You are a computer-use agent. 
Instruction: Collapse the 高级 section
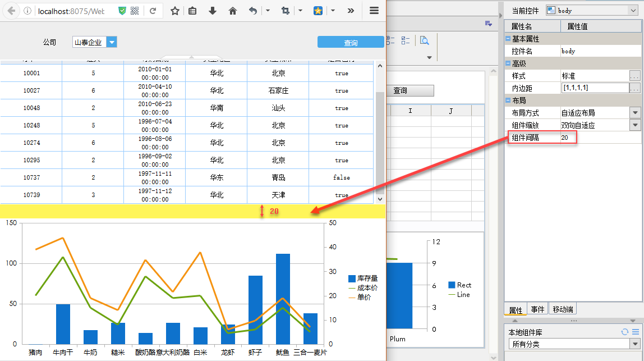coord(508,63)
